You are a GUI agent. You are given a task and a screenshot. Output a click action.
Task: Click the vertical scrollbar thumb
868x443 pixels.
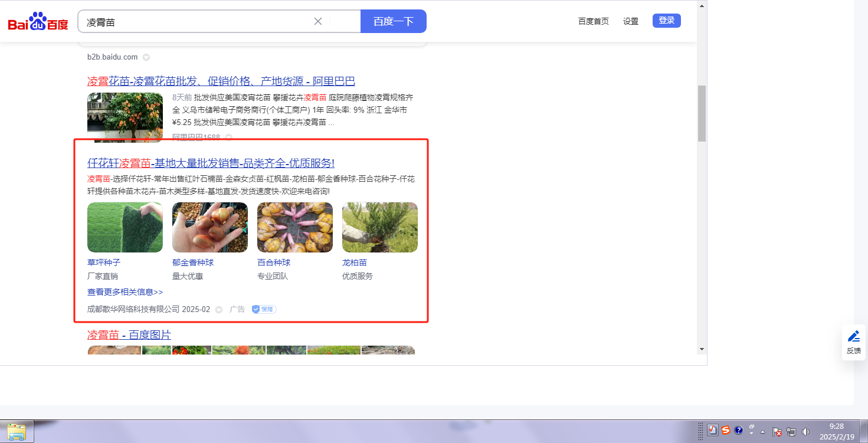(702, 113)
